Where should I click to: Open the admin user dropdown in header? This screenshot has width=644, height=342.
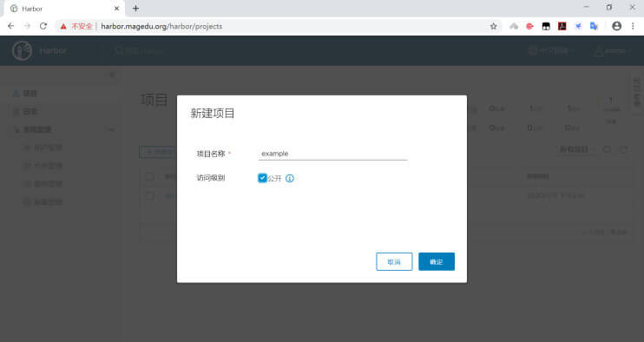pos(612,51)
